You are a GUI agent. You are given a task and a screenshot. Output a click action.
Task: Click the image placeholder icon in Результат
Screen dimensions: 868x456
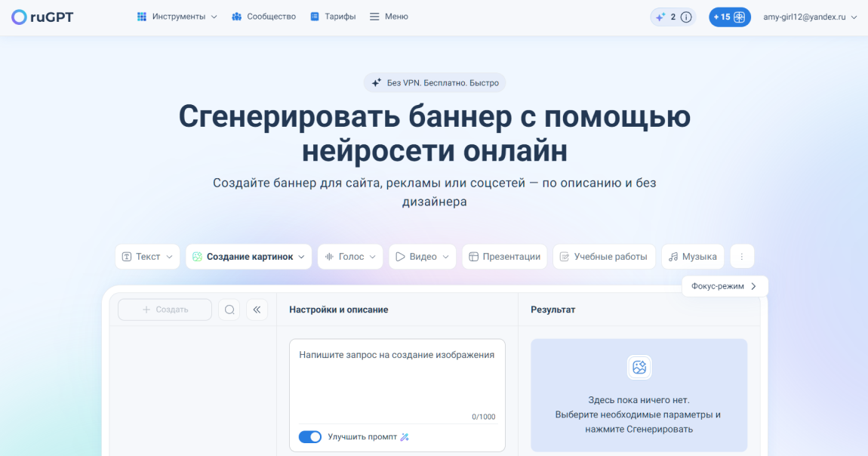(x=639, y=367)
